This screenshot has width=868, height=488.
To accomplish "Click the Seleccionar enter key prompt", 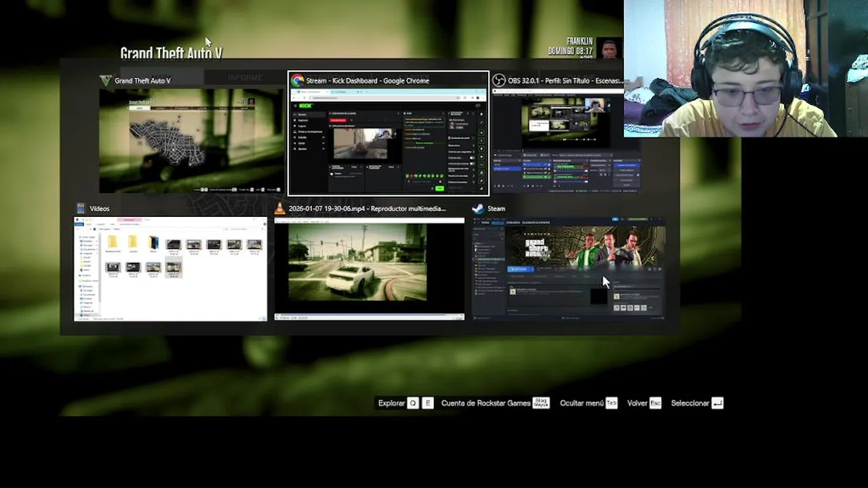I will click(x=697, y=403).
